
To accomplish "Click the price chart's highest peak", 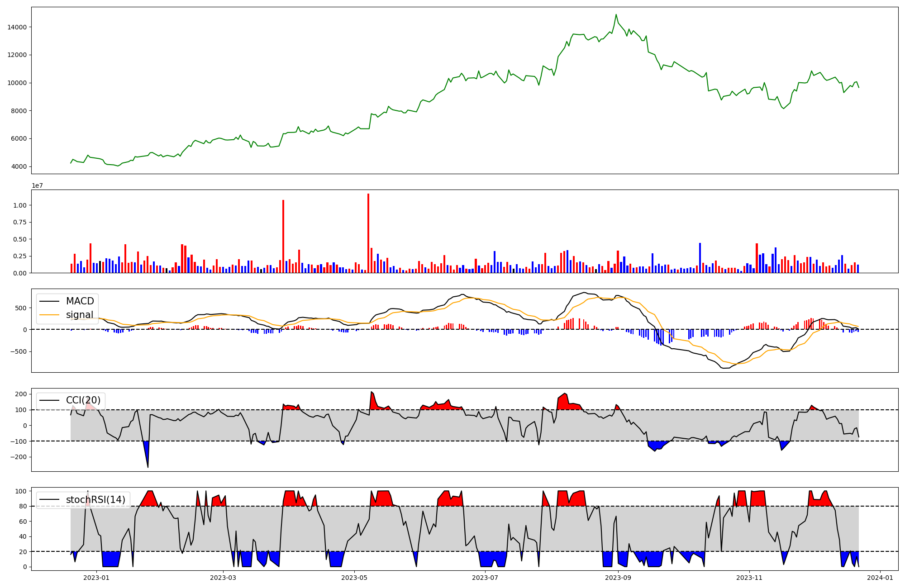I will point(616,14).
